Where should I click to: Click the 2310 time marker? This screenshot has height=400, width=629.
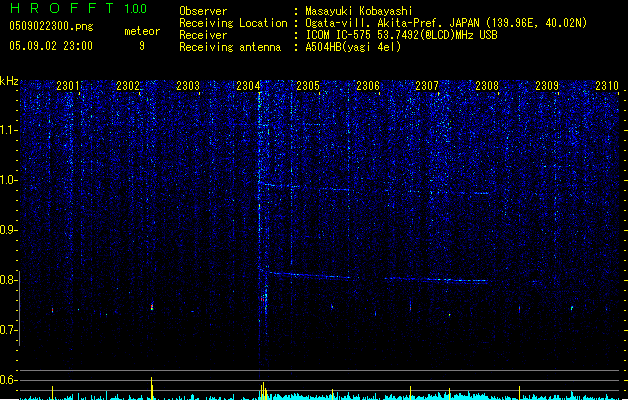pyautogui.click(x=607, y=86)
